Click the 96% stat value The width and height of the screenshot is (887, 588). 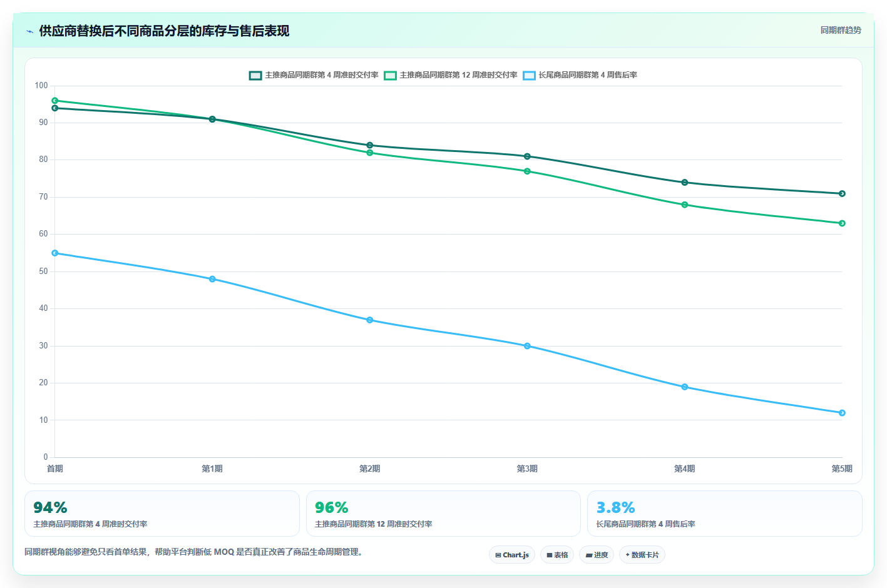pyautogui.click(x=332, y=507)
